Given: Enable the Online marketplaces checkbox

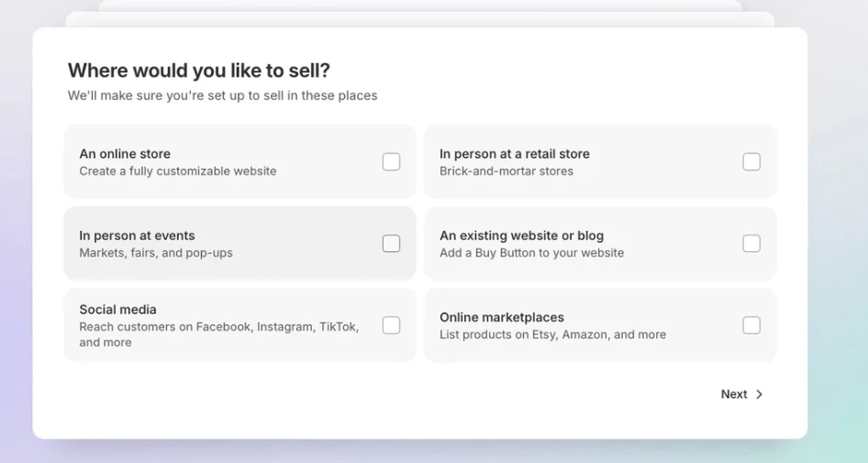Looking at the screenshot, I should point(751,325).
